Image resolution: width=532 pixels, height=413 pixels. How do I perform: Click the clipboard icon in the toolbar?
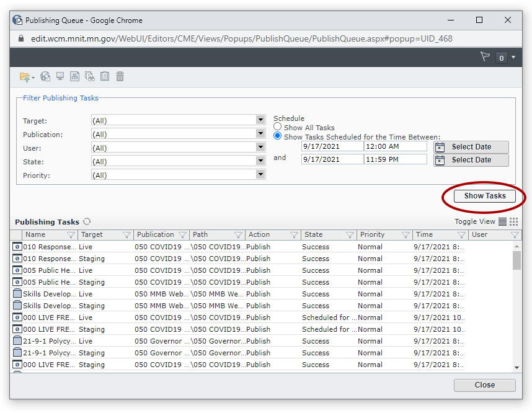(x=105, y=76)
